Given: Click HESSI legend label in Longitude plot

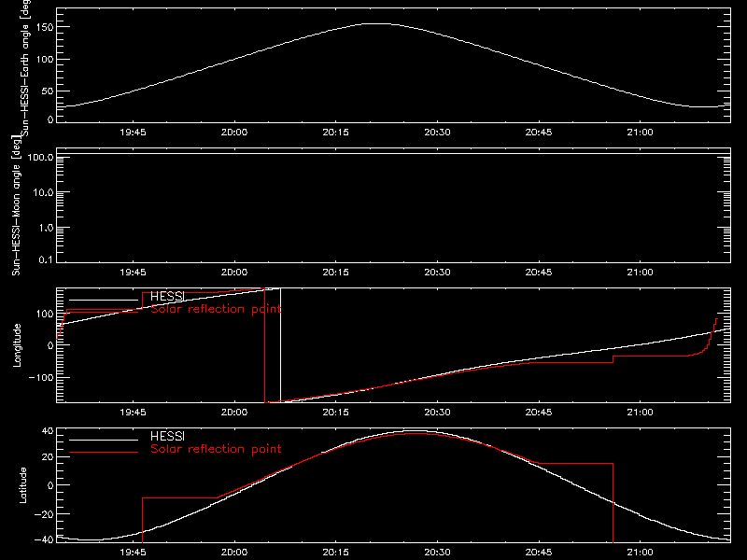Looking at the screenshot, I should coord(167,296).
